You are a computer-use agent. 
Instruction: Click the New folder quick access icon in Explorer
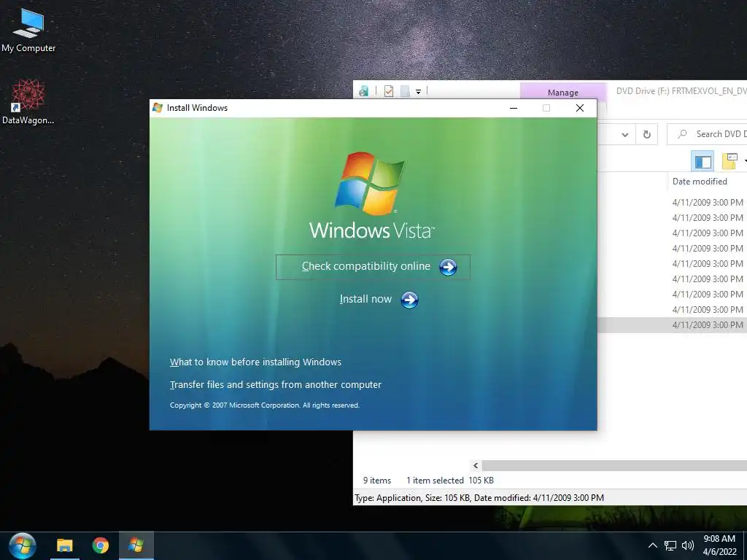pyautogui.click(x=405, y=91)
